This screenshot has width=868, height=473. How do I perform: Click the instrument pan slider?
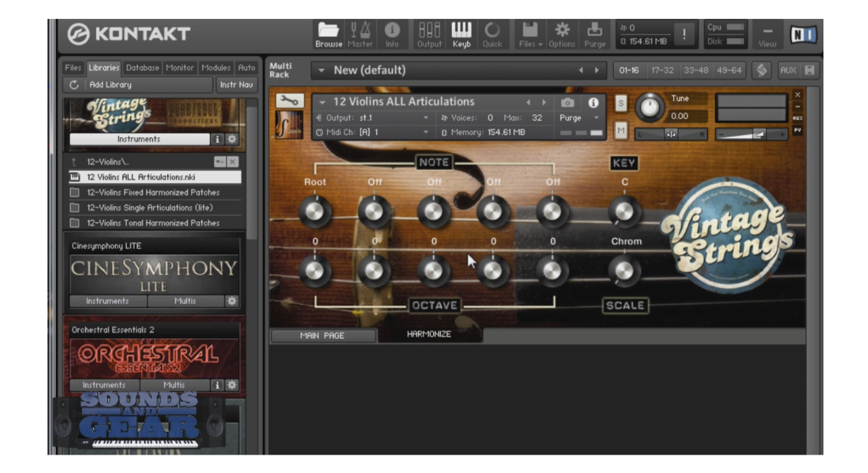[671, 134]
